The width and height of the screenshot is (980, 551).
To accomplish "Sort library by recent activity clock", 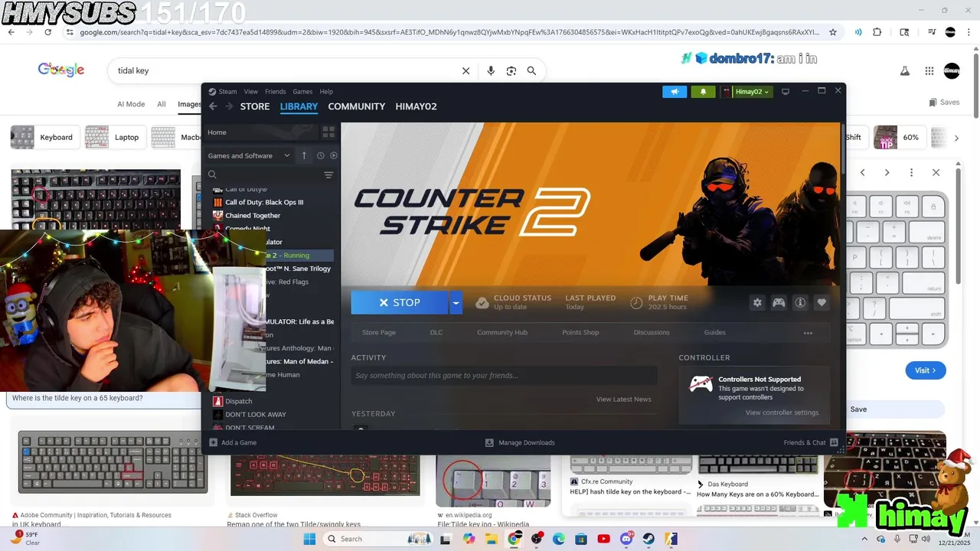I will [x=320, y=155].
